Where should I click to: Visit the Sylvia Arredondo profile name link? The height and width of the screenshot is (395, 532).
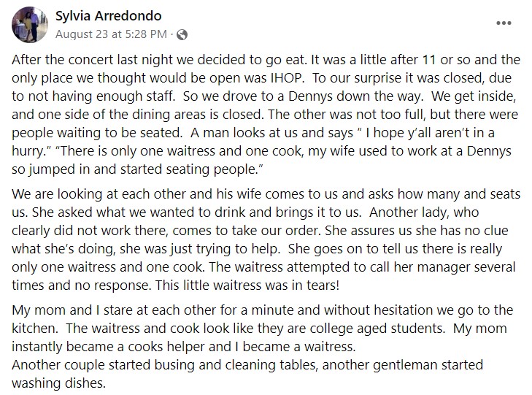108,15
